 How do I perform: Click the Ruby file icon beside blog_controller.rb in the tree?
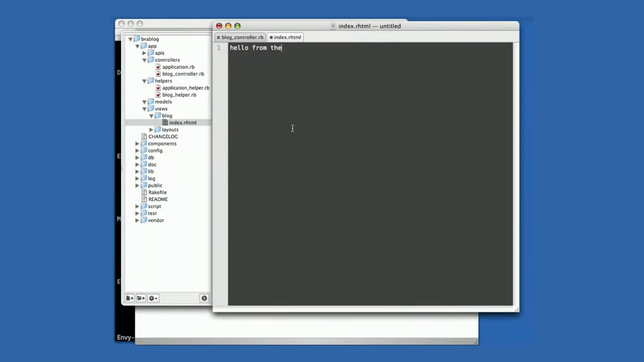(158, 74)
